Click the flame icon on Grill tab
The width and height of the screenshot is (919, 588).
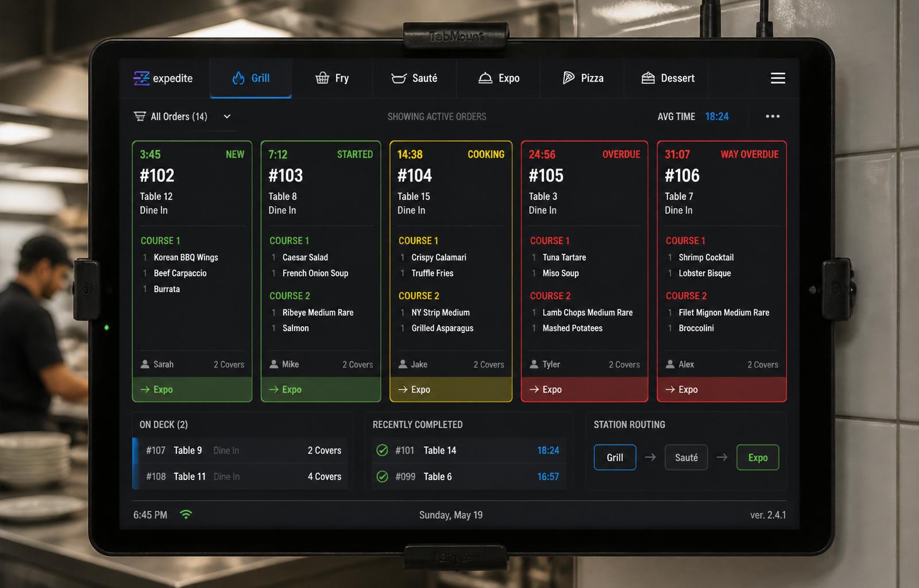click(238, 78)
